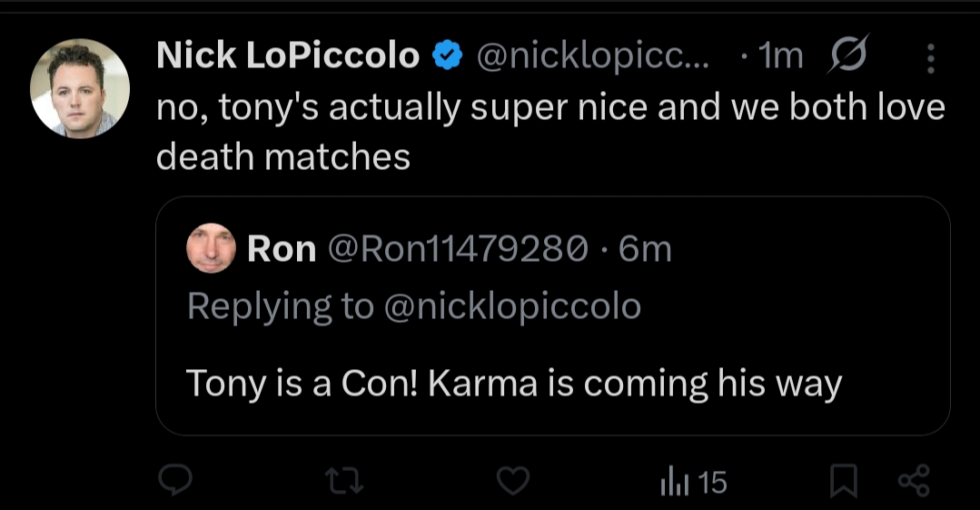Open the three-dot more options menu
Screen dimensions: 980x510
tap(930, 58)
